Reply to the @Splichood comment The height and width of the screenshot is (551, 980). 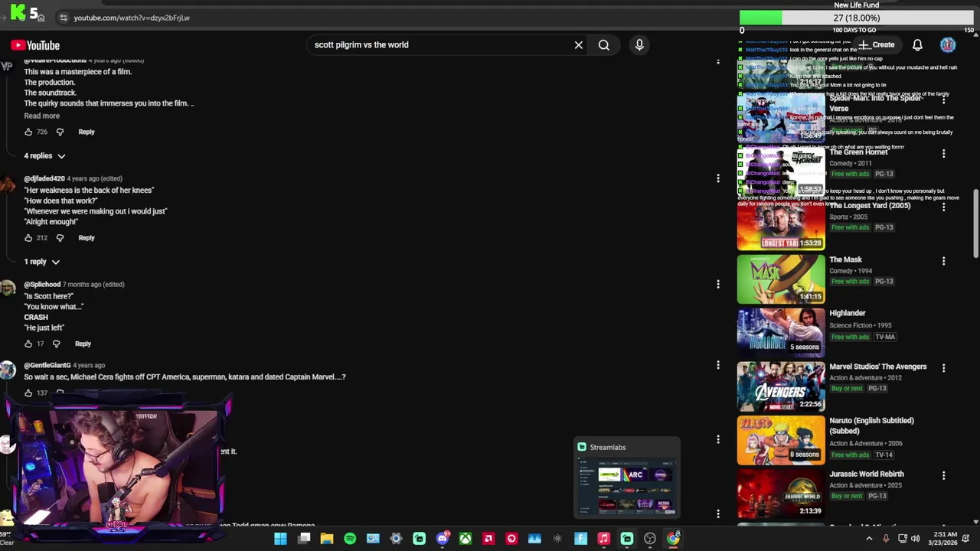[x=83, y=344]
